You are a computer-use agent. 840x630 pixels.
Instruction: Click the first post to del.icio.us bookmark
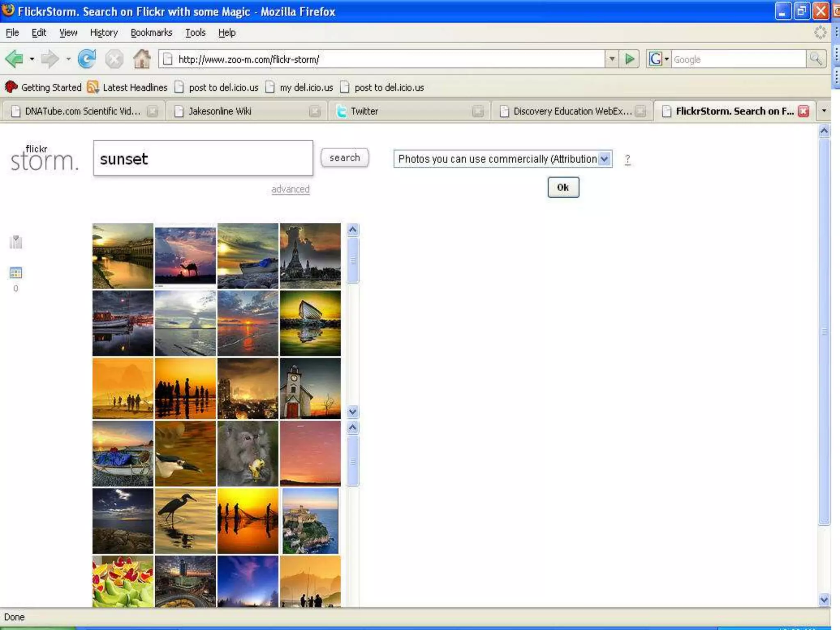pyautogui.click(x=217, y=87)
